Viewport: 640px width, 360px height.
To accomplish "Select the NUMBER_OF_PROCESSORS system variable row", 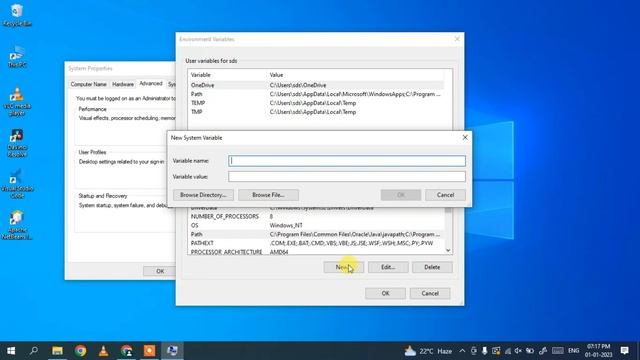I will point(316,217).
